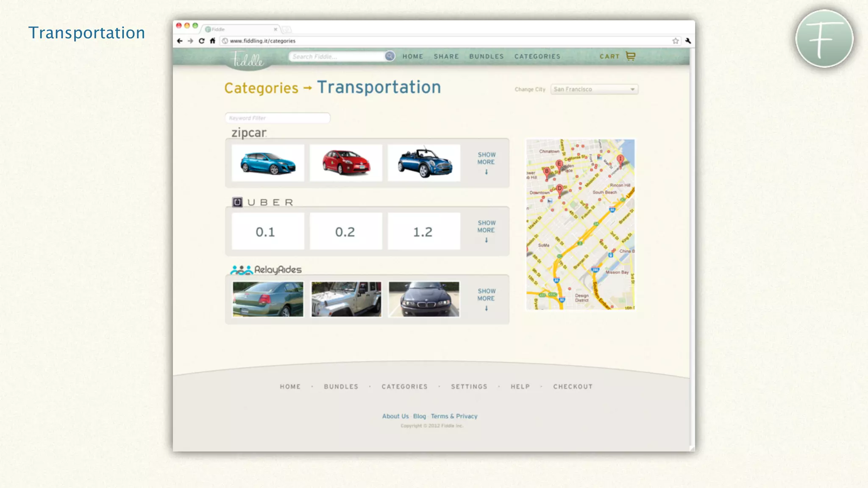Click the Keyword Filter field
This screenshot has width=868, height=488.
pyautogui.click(x=278, y=118)
